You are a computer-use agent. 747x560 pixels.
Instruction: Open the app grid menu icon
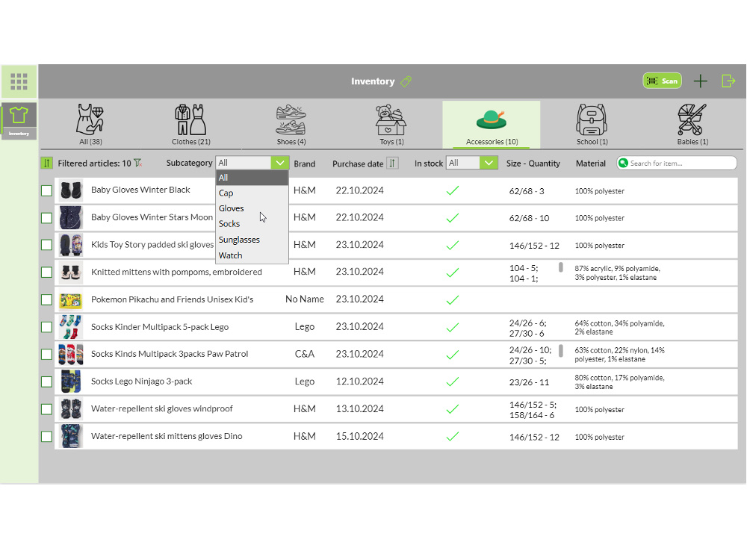(x=19, y=81)
